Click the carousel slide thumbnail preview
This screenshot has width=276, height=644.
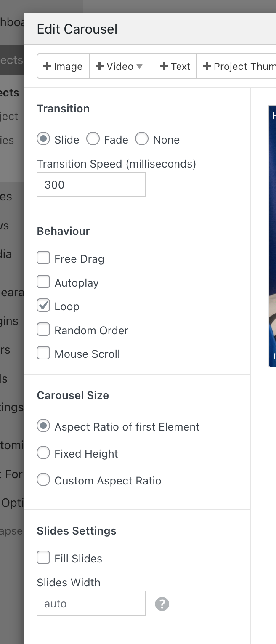[x=272, y=236]
